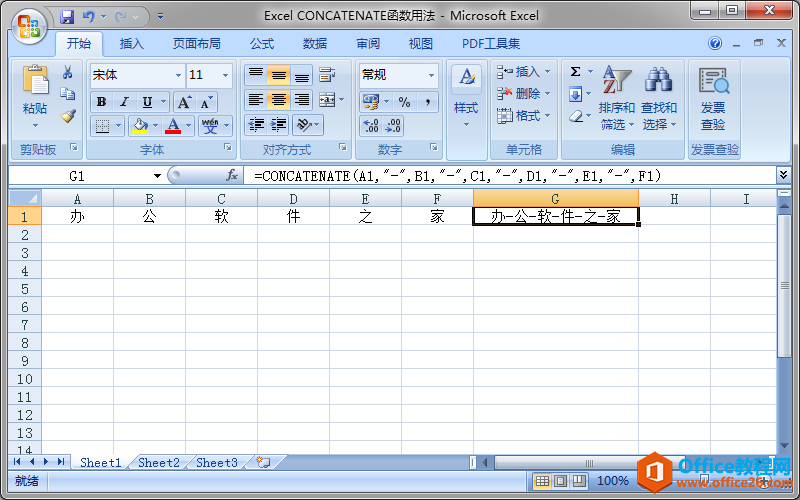This screenshot has width=800, height=500.
Task: Switch to the 页面布局 ribbon tab
Action: tap(196, 44)
